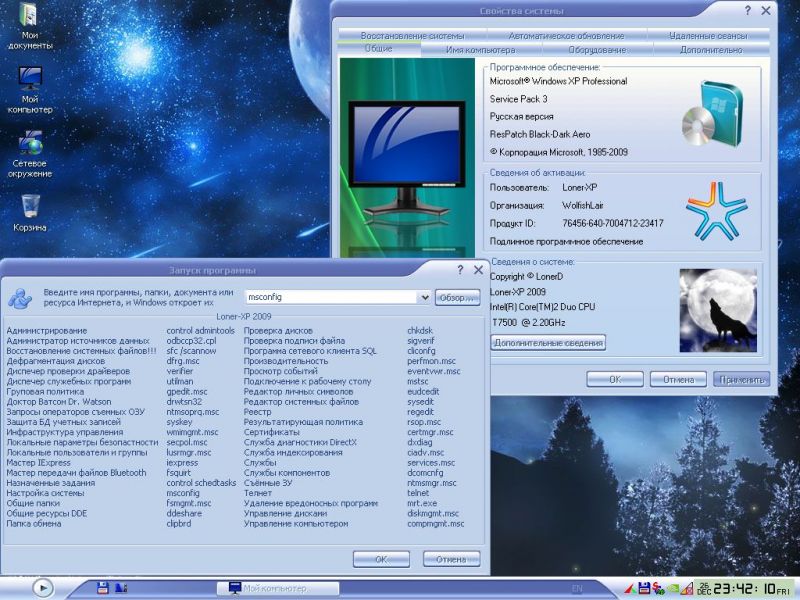Click help question mark in Запуск программы
This screenshot has height=600, width=800.
[x=460, y=270]
